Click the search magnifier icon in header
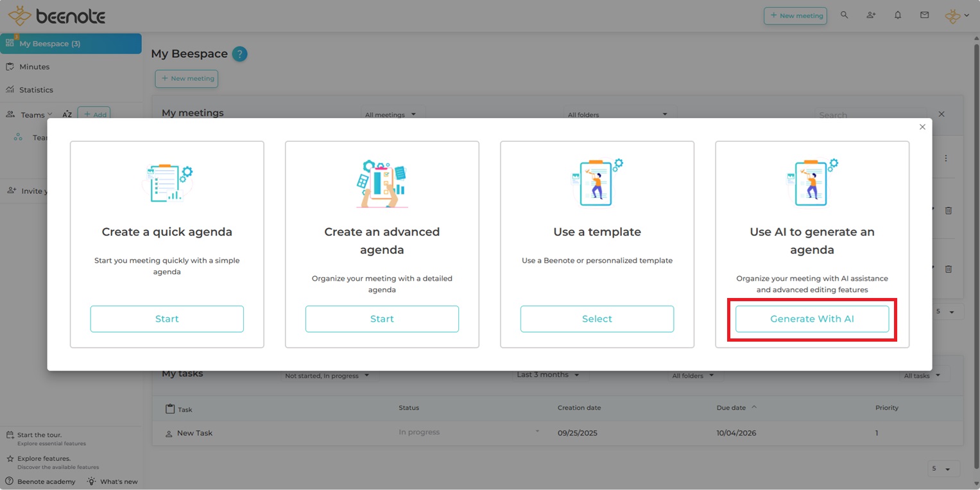The width and height of the screenshot is (980, 490). coord(844,15)
